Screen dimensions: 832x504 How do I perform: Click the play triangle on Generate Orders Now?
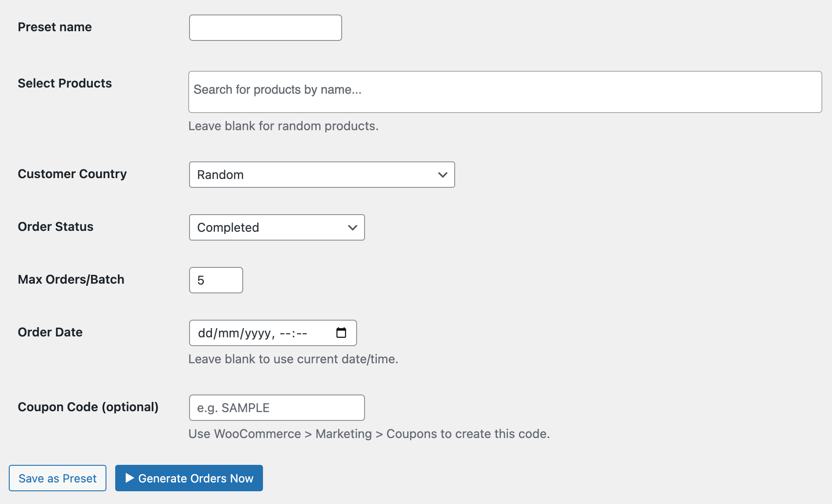tap(129, 478)
